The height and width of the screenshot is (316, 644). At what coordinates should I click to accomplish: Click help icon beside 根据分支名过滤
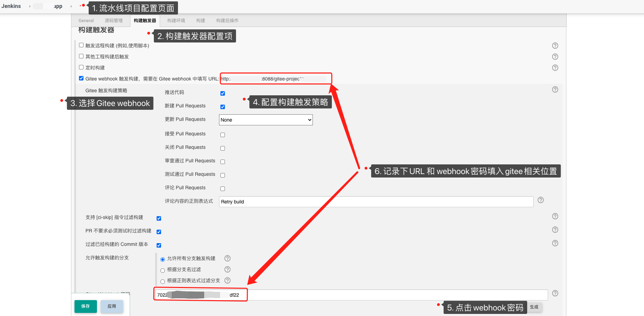click(227, 269)
